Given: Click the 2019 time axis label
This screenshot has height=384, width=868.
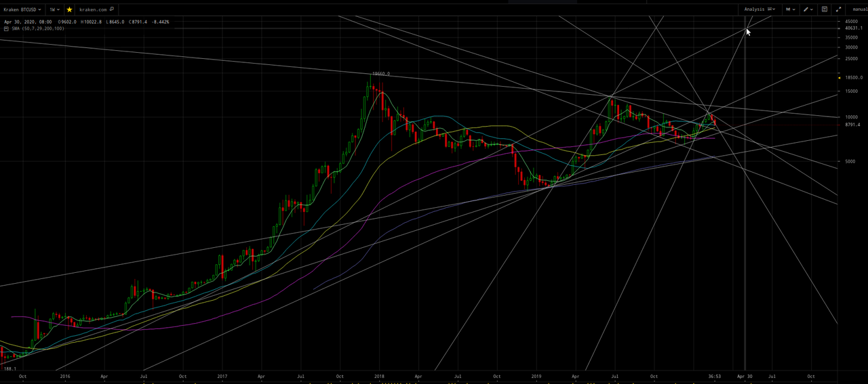Looking at the screenshot, I should pyautogui.click(x=536, y=375).
